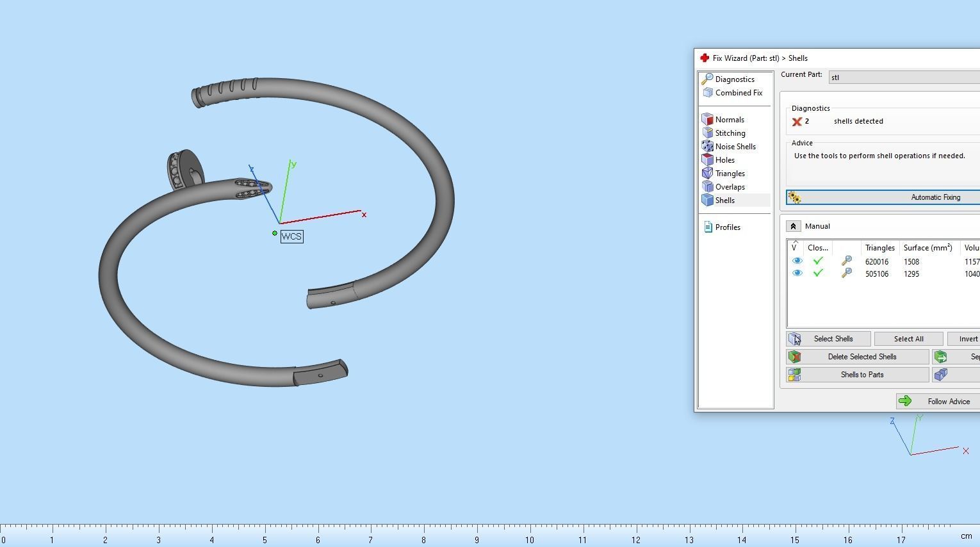Zoom to the 505106-triangle shell

(x=846, y=273)
